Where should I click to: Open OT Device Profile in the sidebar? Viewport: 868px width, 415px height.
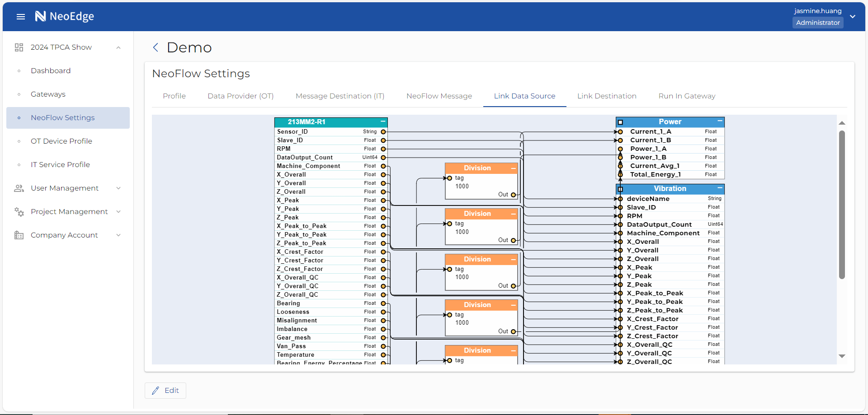[68, 141]
